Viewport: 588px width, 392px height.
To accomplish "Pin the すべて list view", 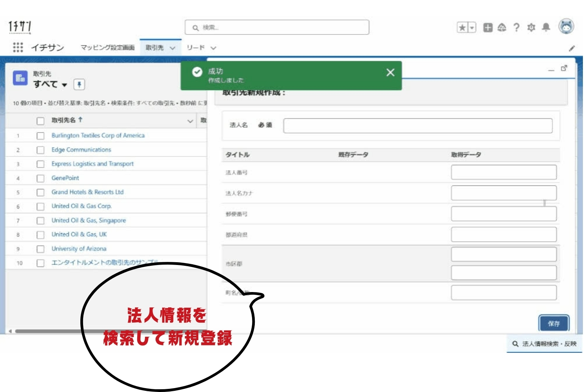I will coord(79,84).
